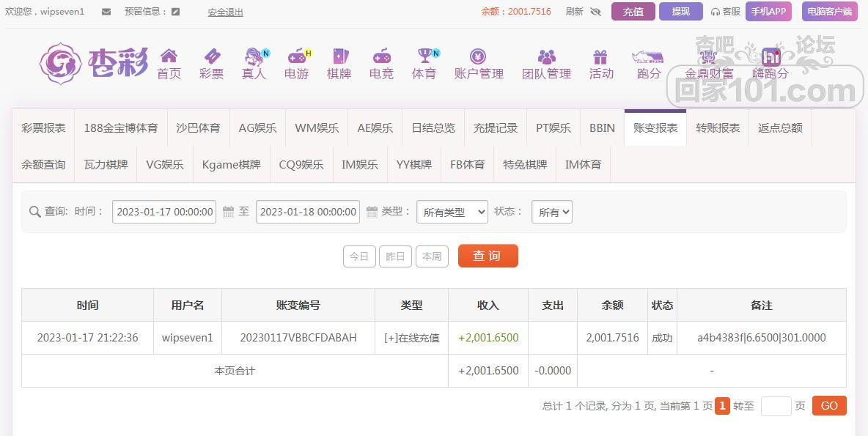Switch to 充提记录 tab
The image size is (868, 436).
pyautogui.click(x=496, y=128)
